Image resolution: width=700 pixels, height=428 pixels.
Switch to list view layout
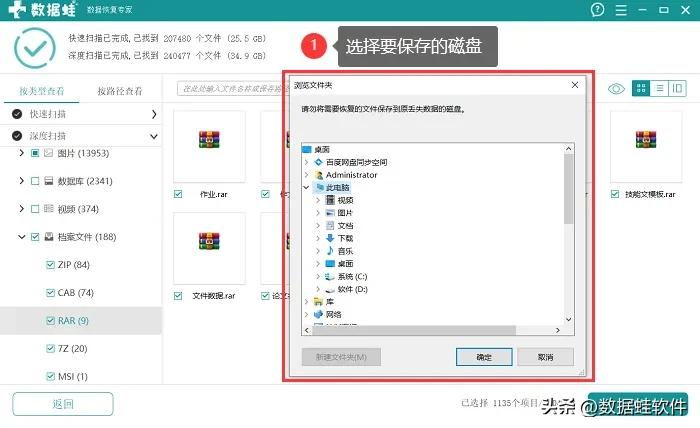pos(660,89)
